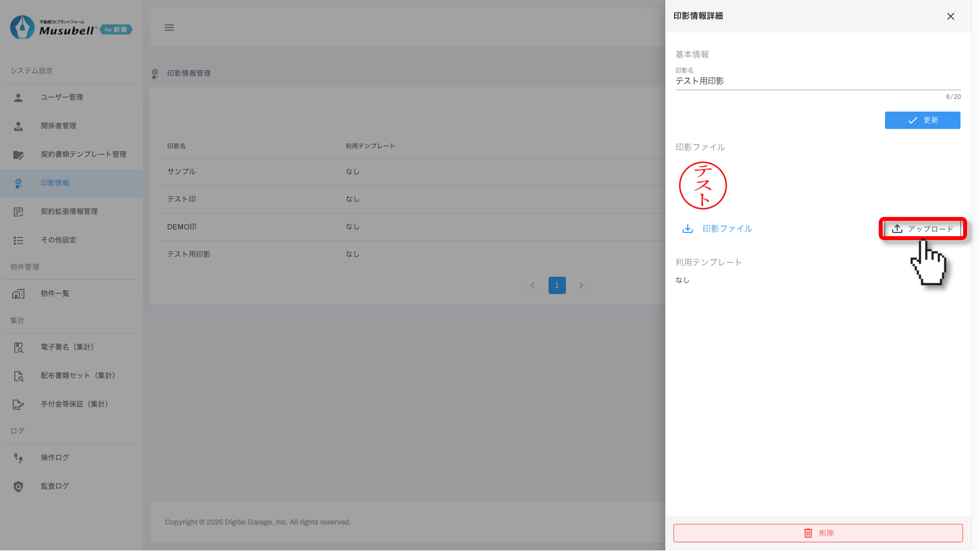Click the operation log footprints icon
Screen dimensions: 980x552
tap(18, 457)
